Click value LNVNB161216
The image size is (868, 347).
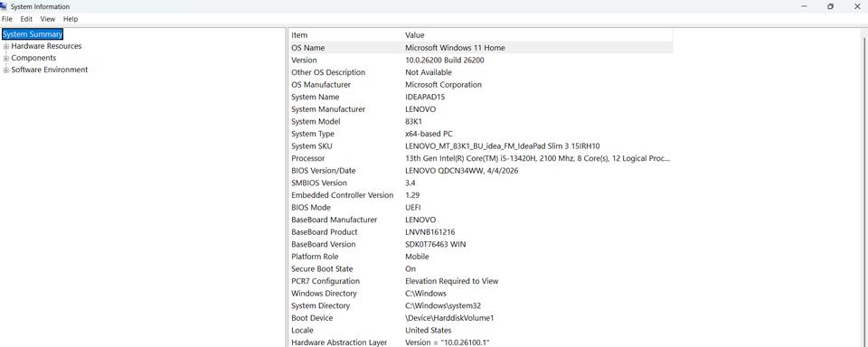coord(430,232)
